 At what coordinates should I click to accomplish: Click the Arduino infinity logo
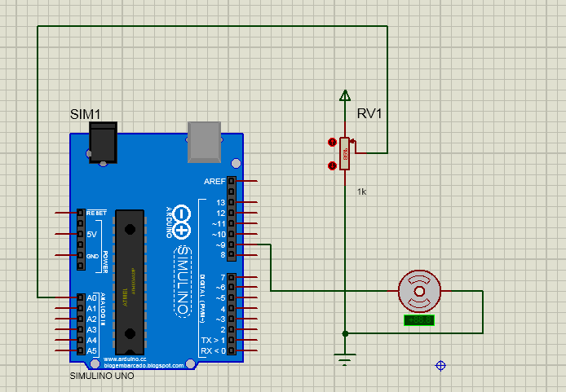181,222
